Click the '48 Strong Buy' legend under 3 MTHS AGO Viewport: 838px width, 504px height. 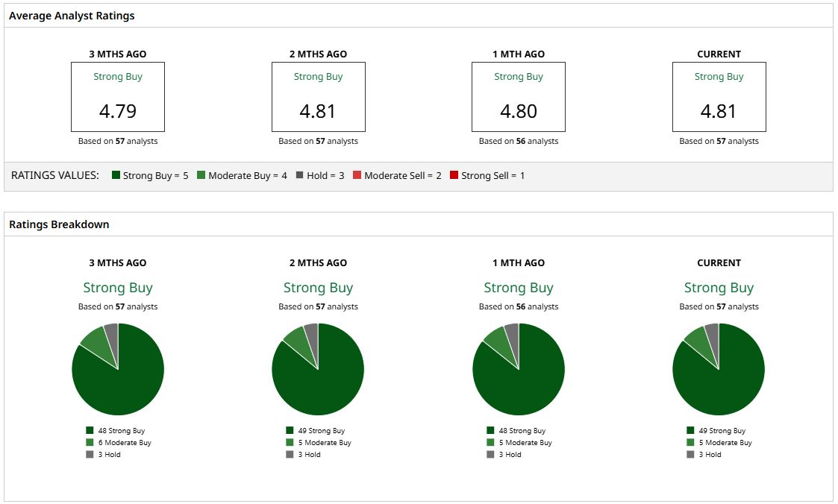tap(116, 430)
